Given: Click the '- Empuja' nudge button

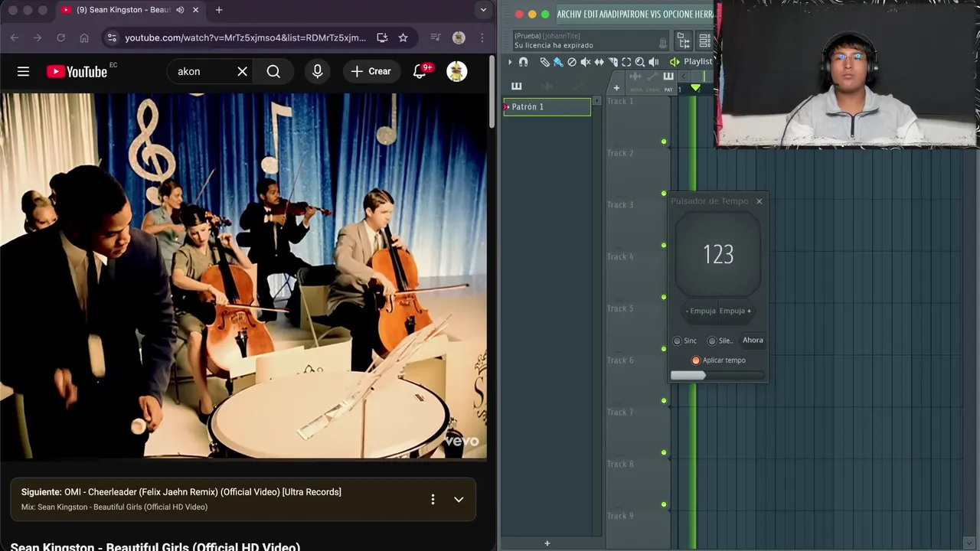Looking at the screenshot, I should (701, 311).
